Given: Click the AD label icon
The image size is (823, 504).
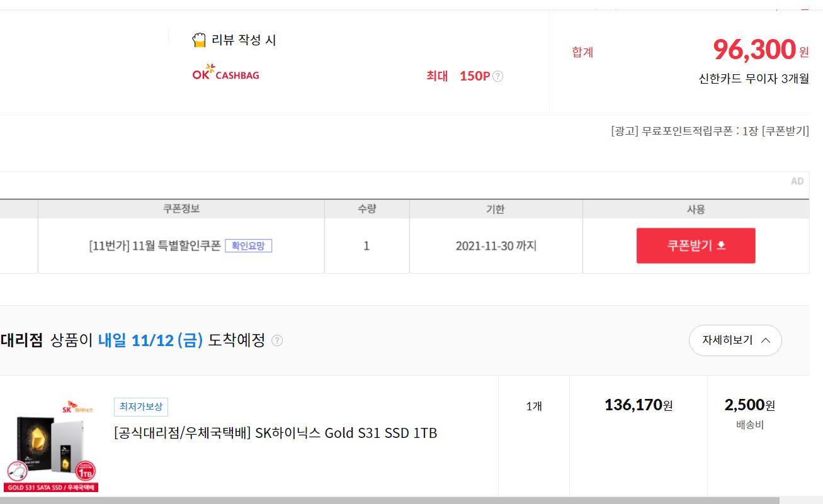Looking at the screenshot, I should tap(797, 181).
